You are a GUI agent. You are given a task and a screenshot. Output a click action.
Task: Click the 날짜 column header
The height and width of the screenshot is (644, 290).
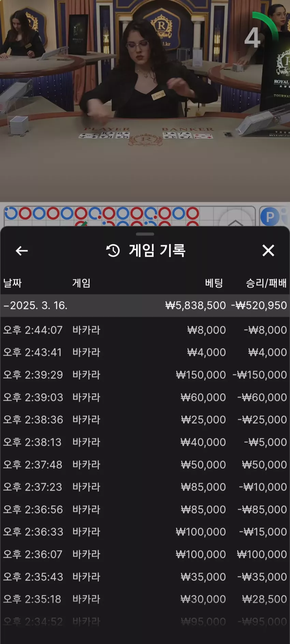13,283
